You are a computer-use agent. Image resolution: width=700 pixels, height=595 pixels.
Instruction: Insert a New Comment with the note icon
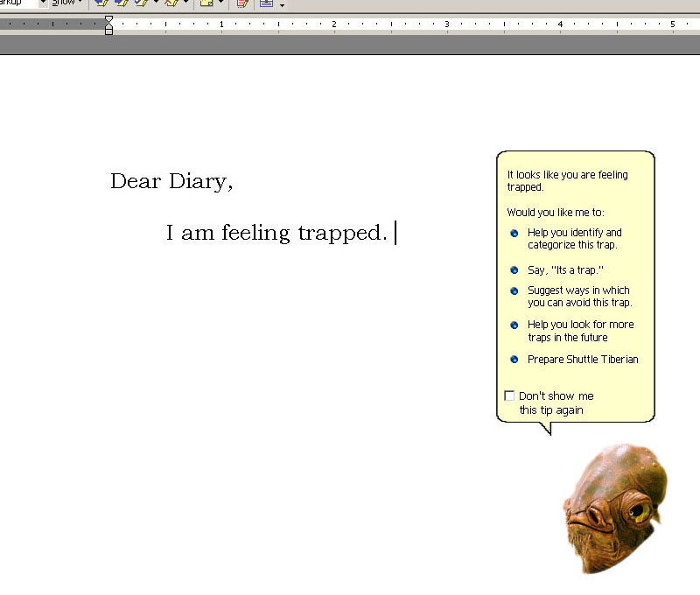pyautogui.click(x=206, y=3)
